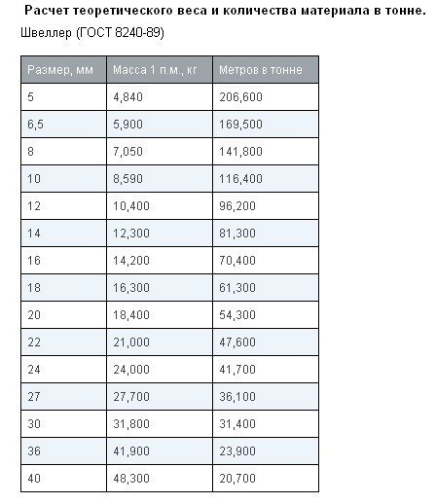
Task: Click the size cell with value 16
Action: coord(63,261)
